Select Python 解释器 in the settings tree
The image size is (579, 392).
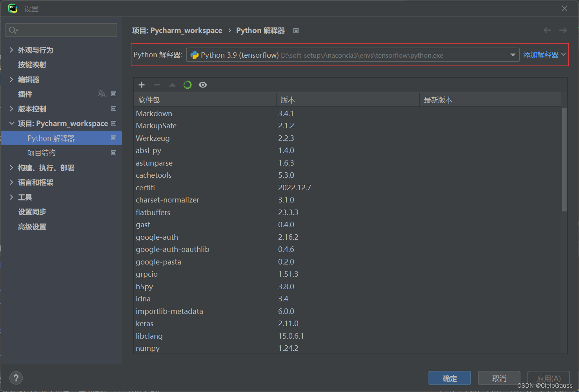click(x=62, y=138)
